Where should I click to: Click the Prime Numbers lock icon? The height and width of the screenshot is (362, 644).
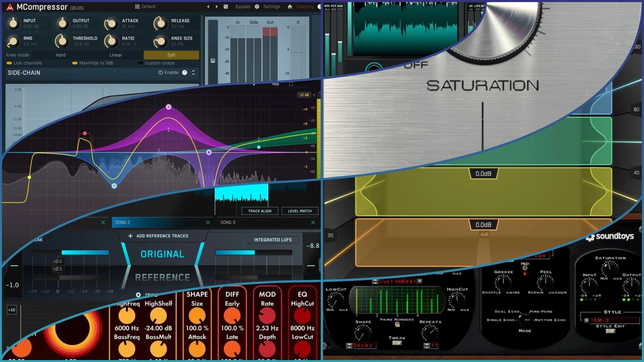397,325
